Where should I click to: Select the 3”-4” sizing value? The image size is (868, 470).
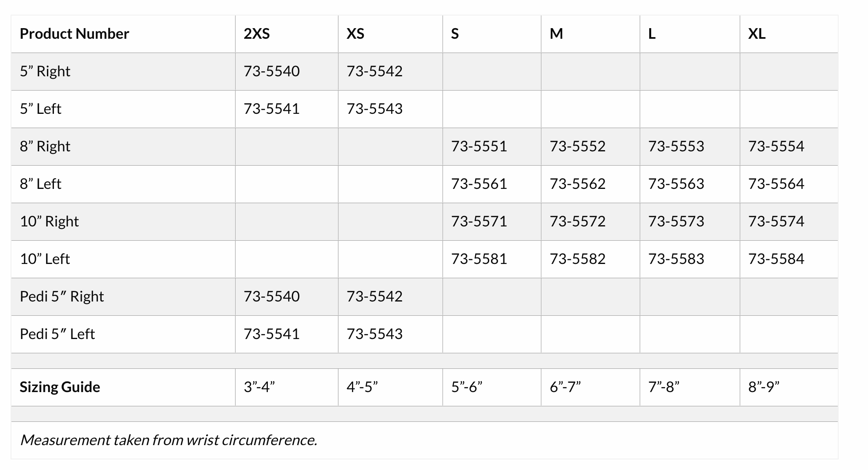259,387
